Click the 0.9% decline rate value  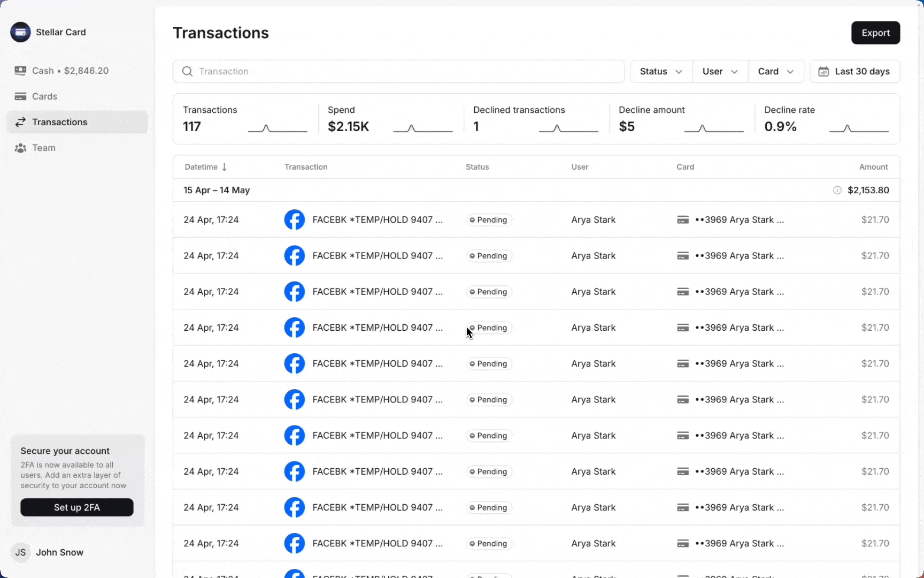[x=780, y=127]
